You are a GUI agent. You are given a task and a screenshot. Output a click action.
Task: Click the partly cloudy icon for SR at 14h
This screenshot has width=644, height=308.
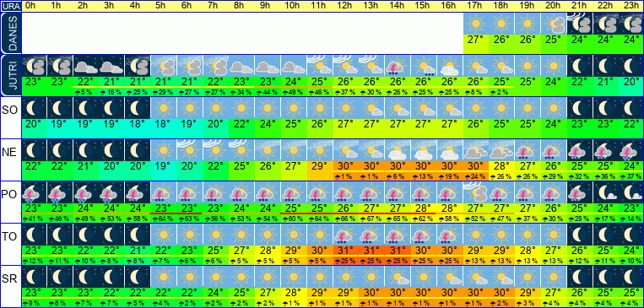398,277
